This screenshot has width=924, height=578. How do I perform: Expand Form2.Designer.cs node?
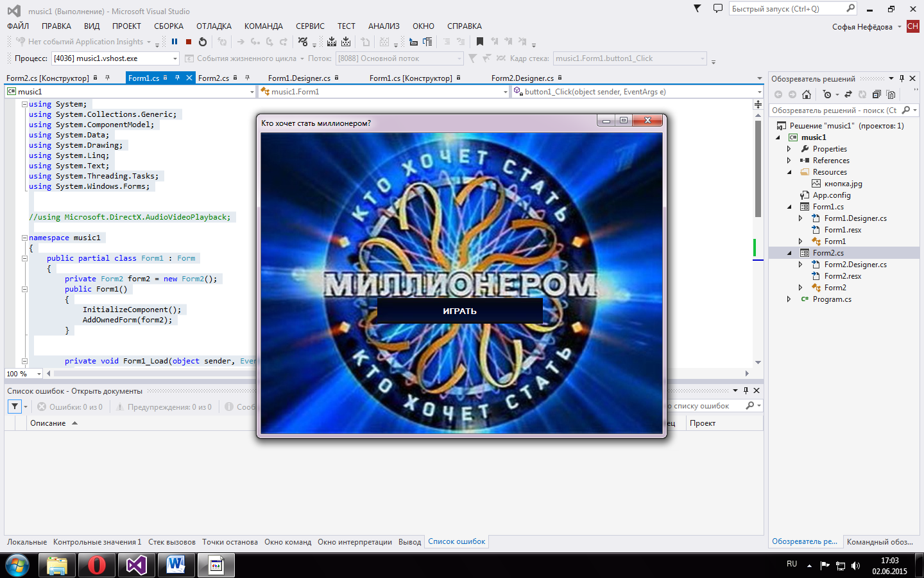tap(801, 265)
